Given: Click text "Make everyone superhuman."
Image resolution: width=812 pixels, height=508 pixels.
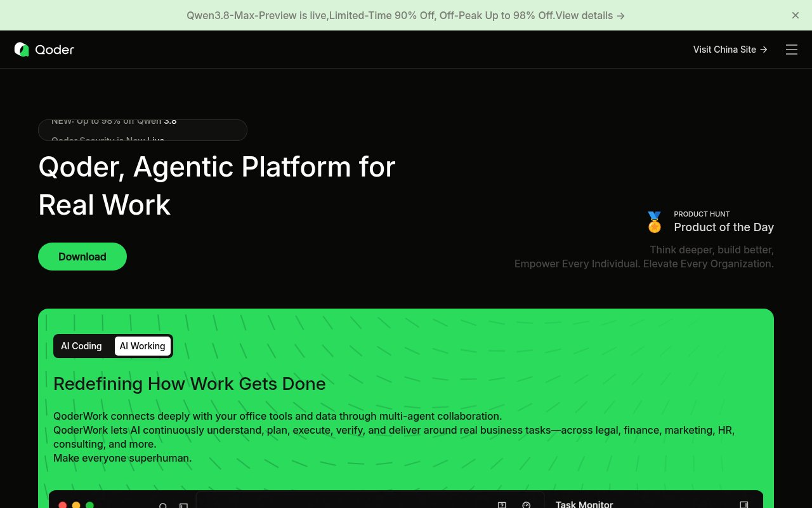Looking at the screenshot, I should click(122, 458).
